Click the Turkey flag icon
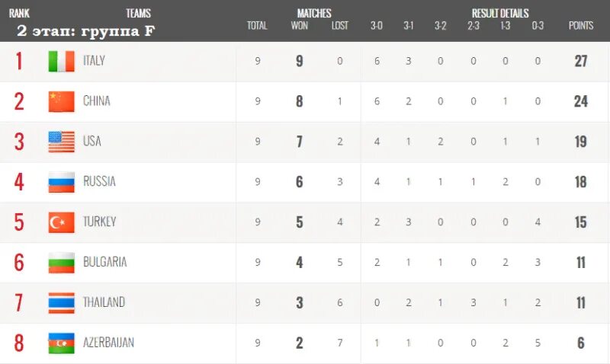The image size is (610, 364). coord(61,222)
